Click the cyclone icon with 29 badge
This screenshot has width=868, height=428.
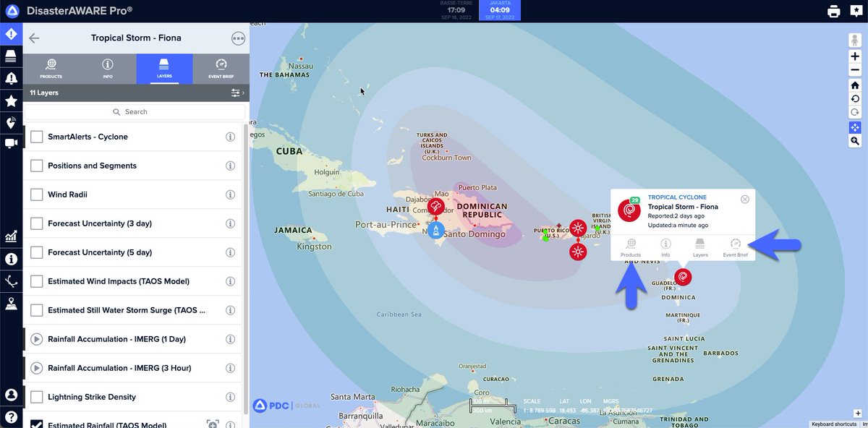[629, 210]
